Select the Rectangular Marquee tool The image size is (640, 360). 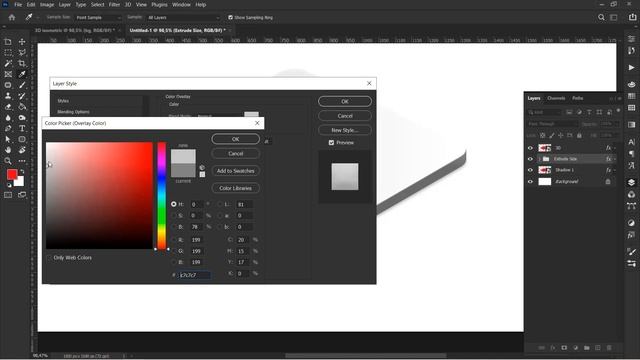point(8,53)
